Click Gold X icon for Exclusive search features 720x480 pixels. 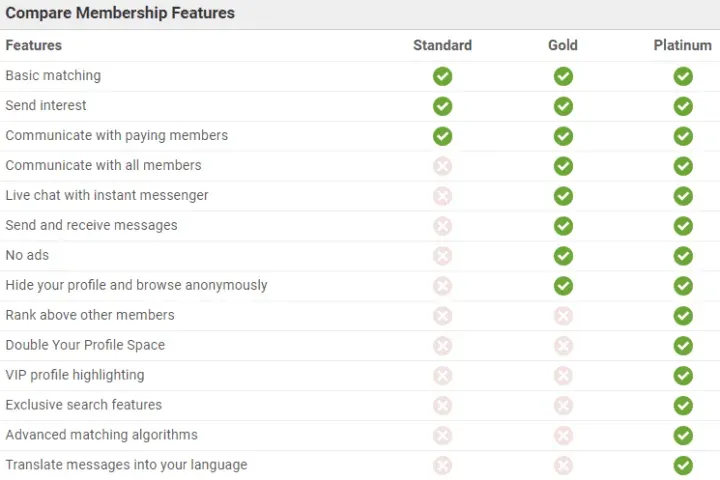563,406
